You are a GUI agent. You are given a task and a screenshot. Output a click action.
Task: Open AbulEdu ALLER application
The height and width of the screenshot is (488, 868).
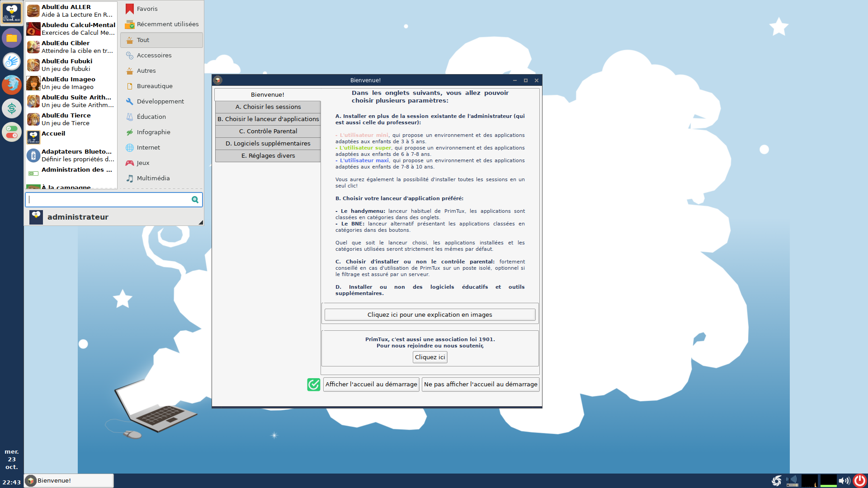(x=71, y=11)
